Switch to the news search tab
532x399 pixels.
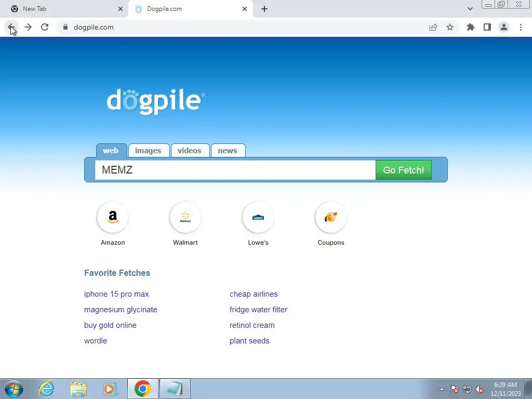(x=228, y=151)
